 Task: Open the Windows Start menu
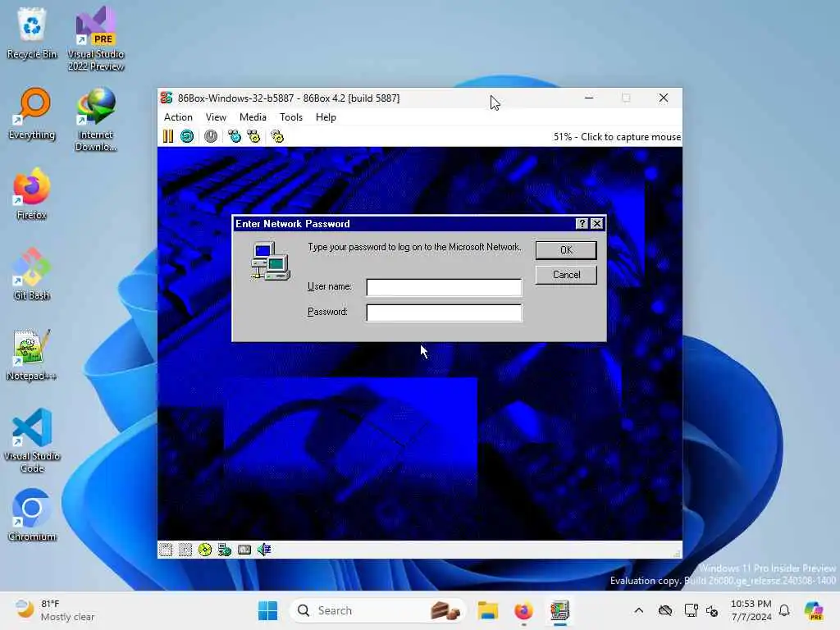pos(268,610)
